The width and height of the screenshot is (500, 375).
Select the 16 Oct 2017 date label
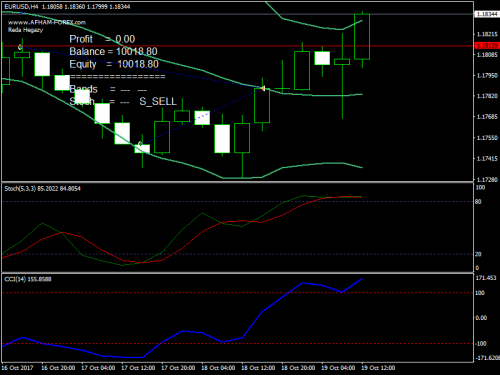[17, 368]
